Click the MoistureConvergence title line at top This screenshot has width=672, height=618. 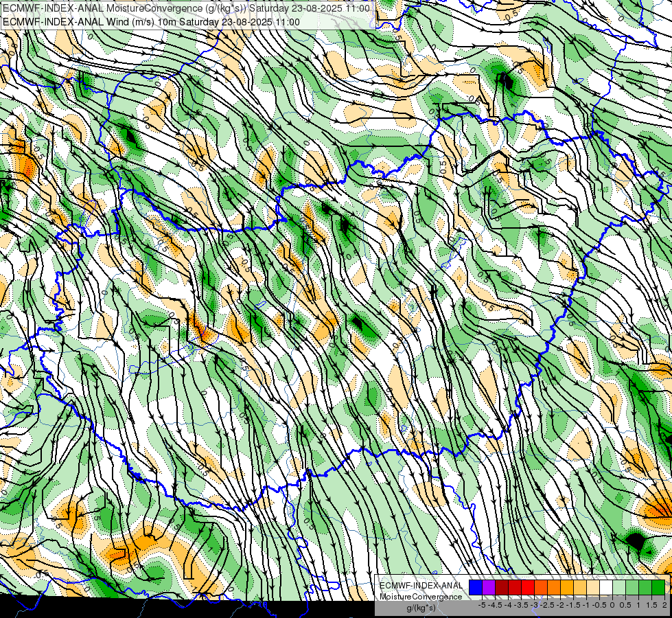pos(186,8)
